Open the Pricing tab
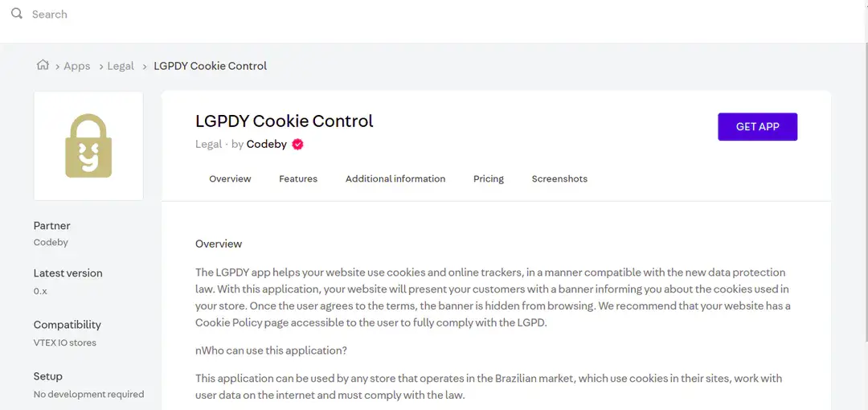This screenshot has height=410, width=868. click(x=489, y=179)
